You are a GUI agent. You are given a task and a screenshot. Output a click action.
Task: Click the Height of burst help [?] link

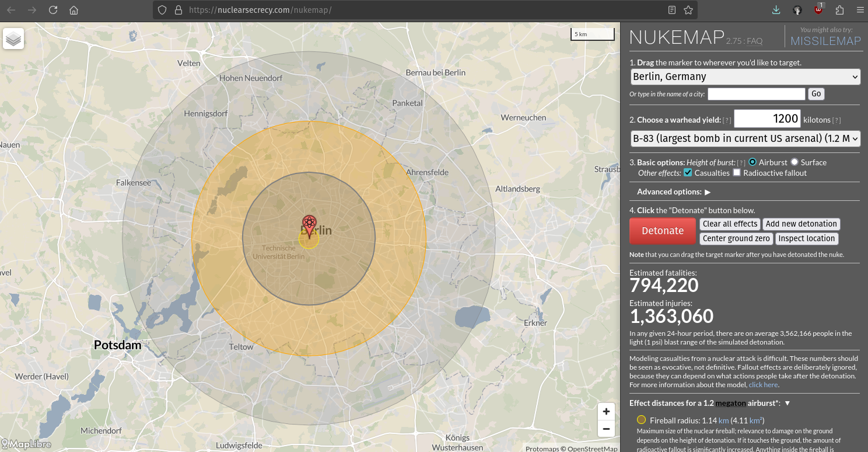coord(741,162)
